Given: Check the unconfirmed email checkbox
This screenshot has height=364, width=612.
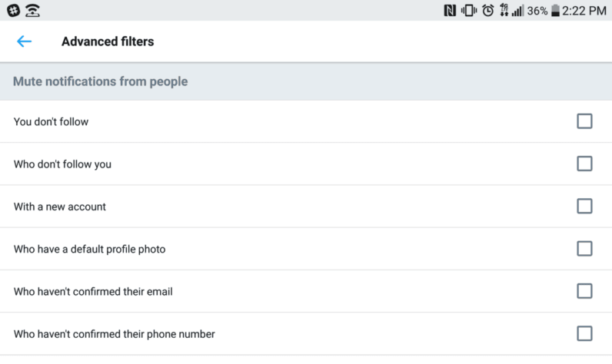Looking at the screenshot, I should point(584,291).
